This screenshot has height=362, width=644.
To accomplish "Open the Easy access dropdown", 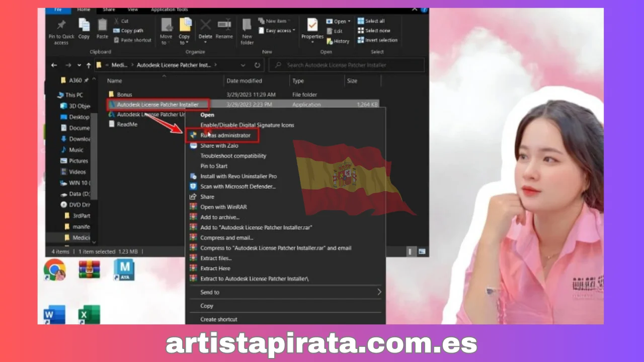I will click(x=277, y=31).
